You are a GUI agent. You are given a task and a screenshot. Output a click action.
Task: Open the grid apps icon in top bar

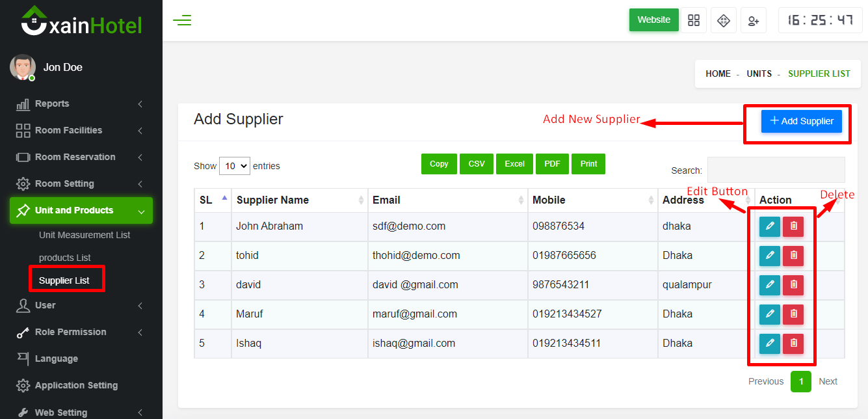point(694,20)
